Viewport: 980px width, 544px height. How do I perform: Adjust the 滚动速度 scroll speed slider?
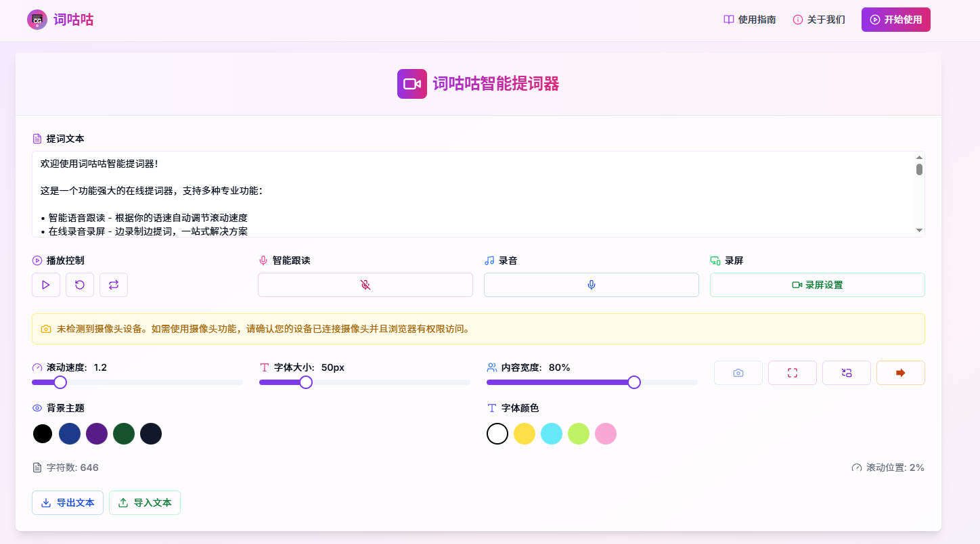point(60,382)
